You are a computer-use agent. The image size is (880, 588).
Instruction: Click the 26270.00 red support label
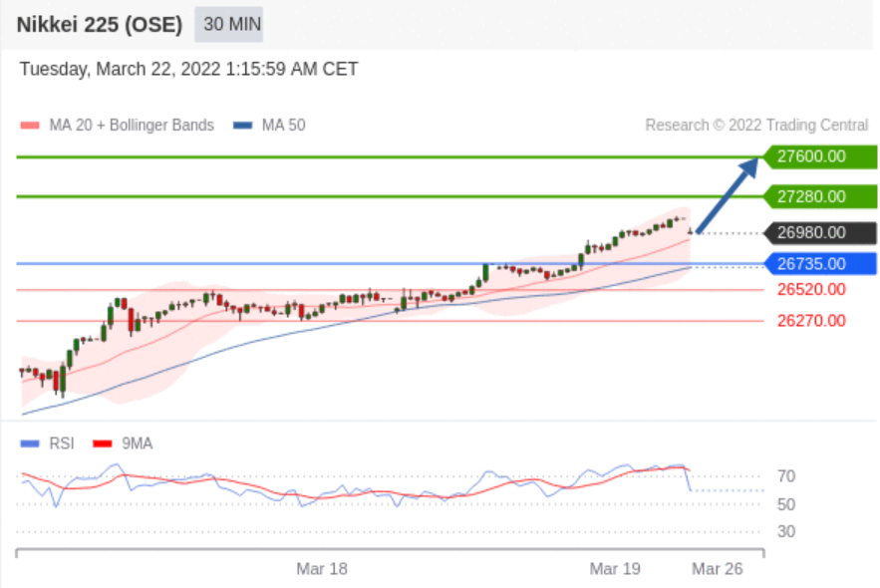811,321
